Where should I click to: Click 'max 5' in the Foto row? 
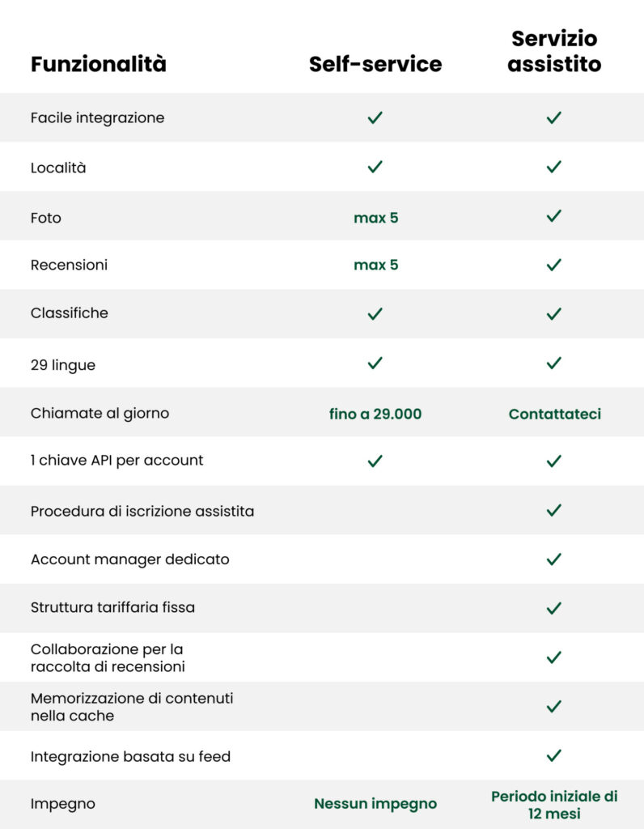coord(375,218)
